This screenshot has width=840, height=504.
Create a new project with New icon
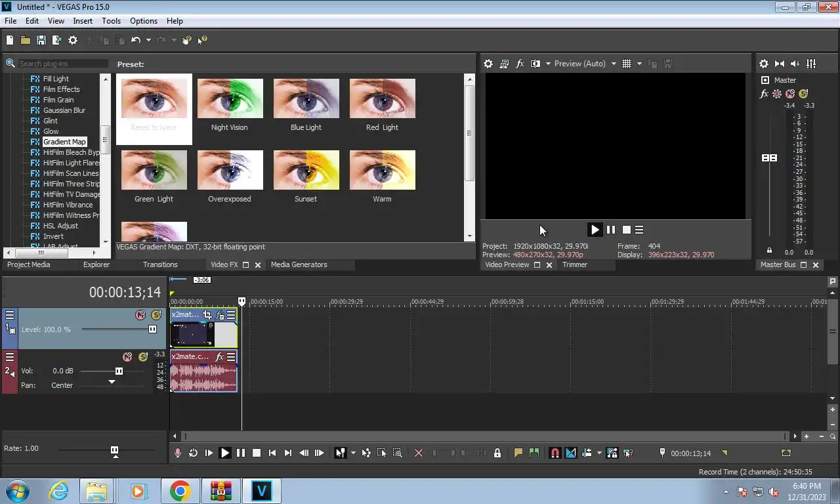(x=10, y=40)
